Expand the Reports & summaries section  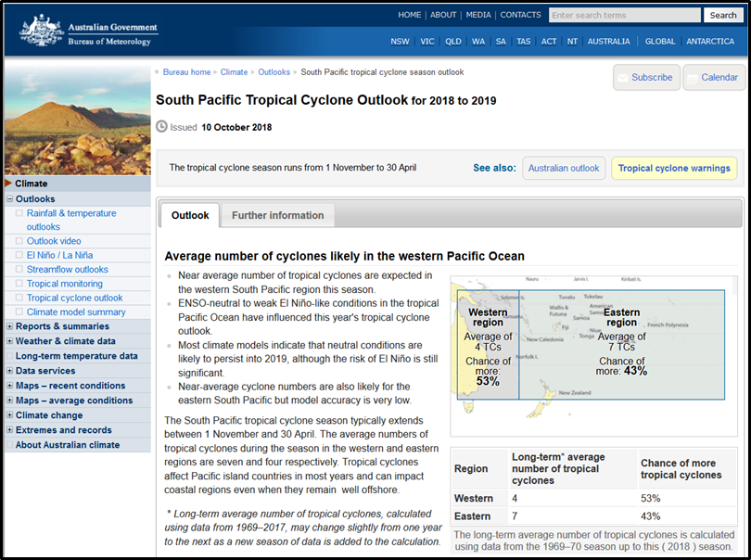point(8,325)
